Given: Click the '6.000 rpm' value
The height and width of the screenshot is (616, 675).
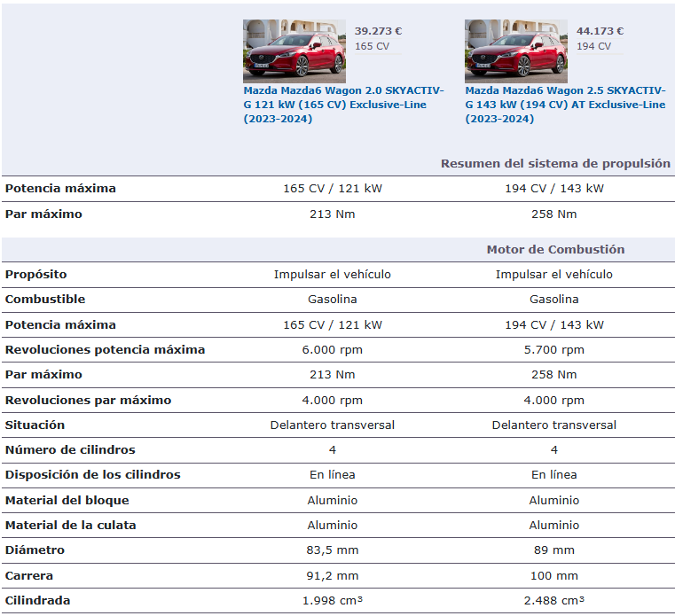Looking at the screenshot, I should tap(333, 350).
